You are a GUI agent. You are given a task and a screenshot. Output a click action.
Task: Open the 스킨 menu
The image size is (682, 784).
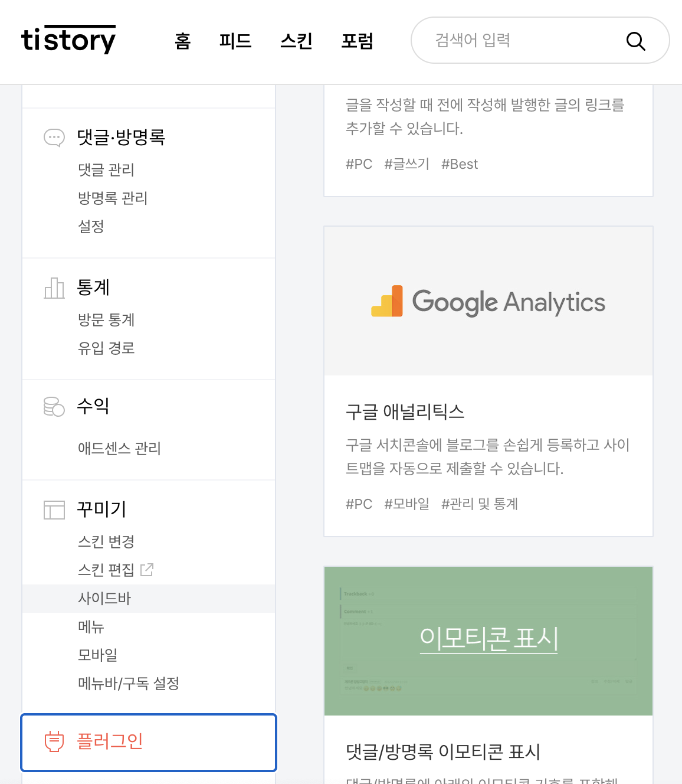click(x=296, y=41)
